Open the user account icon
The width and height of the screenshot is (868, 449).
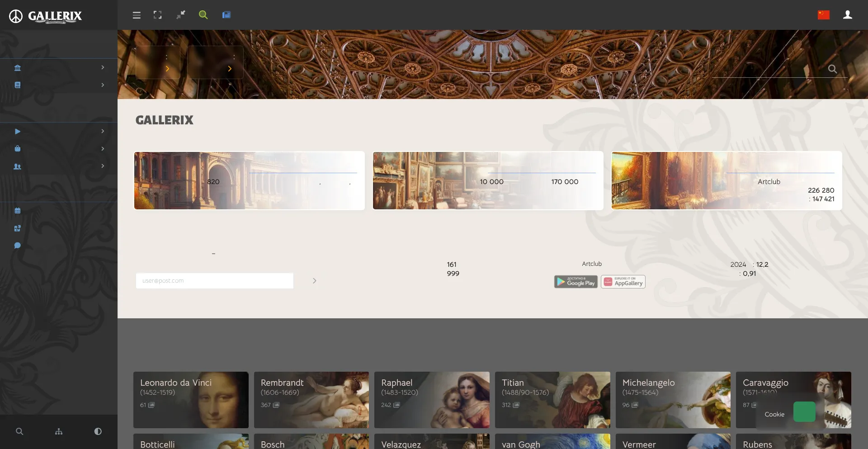(848, 15)
